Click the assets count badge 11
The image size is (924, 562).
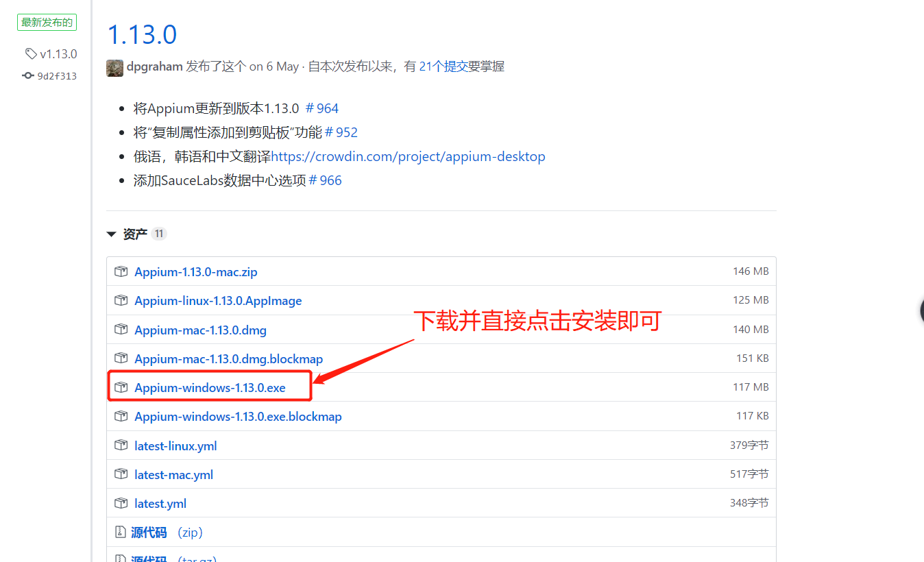(x=159, y=234)
